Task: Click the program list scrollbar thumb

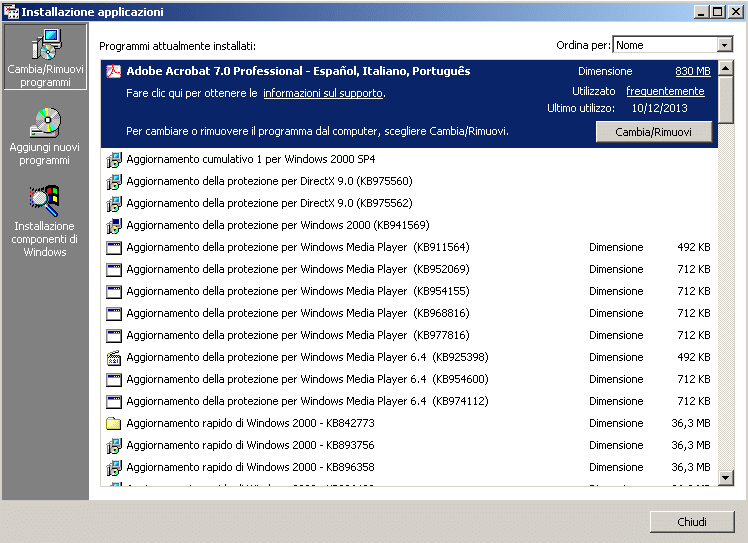Action: click(726, 100)
